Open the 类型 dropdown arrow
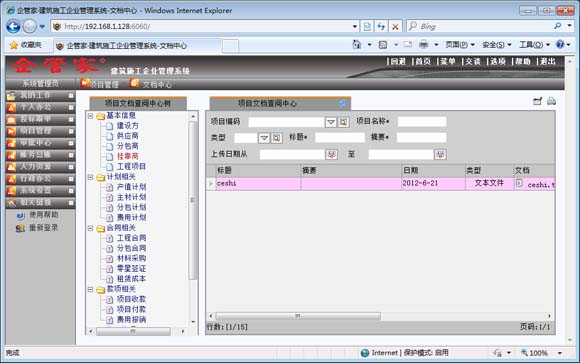This screenshot has width=580, height=363. click(x=264, y=138)
